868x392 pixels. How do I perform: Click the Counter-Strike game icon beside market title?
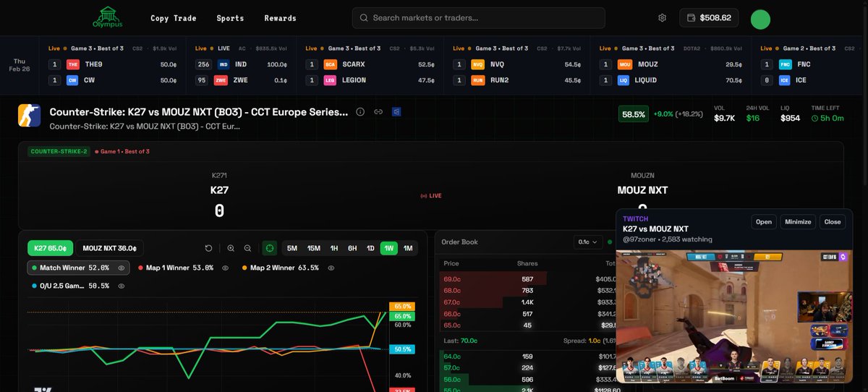pyautogui.click(x=29, y=115)
